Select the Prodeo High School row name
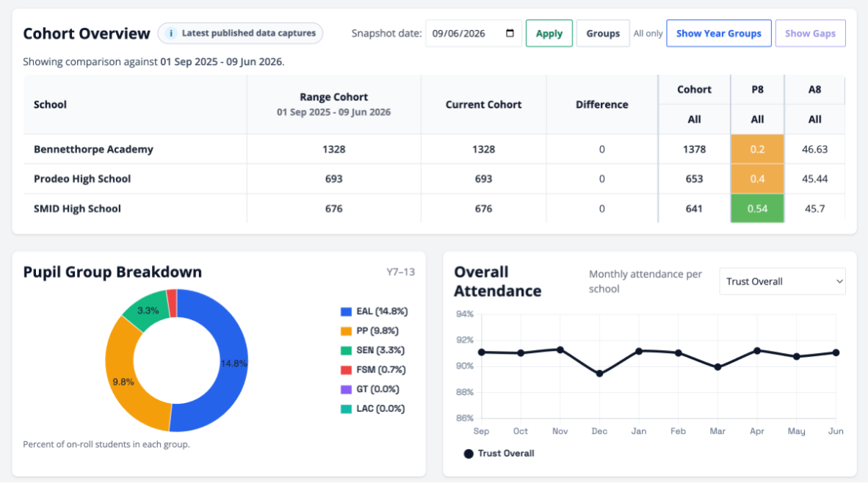The height and width of the screenshot is (483, 868). pyautogui.click(x=82, y=178)
